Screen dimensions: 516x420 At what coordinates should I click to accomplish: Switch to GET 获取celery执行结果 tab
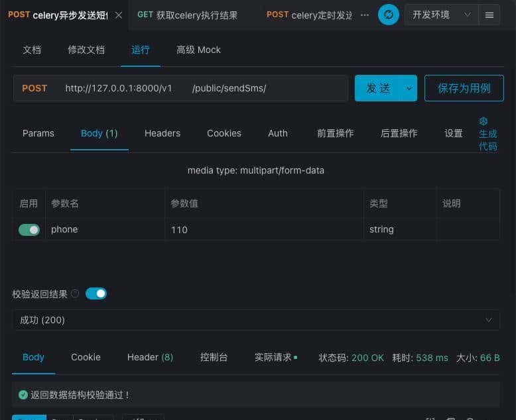187,15
